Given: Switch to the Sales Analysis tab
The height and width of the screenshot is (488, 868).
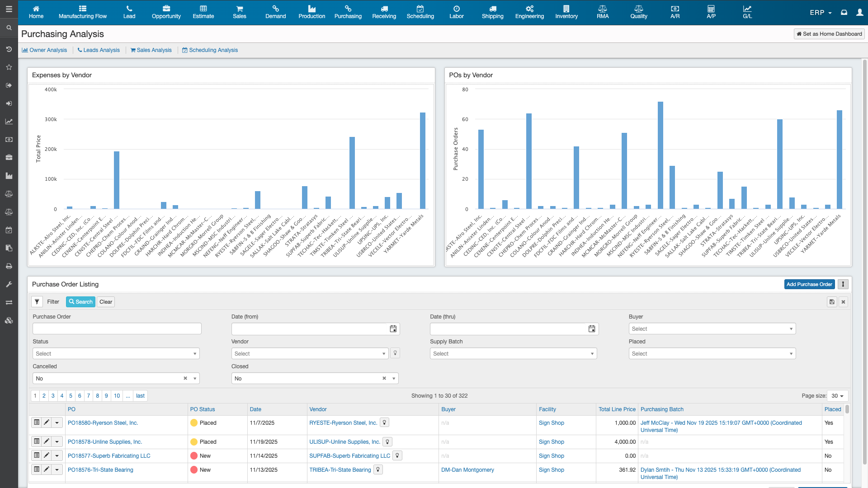Looking at the screenshot, I should [x=151, y=50].
